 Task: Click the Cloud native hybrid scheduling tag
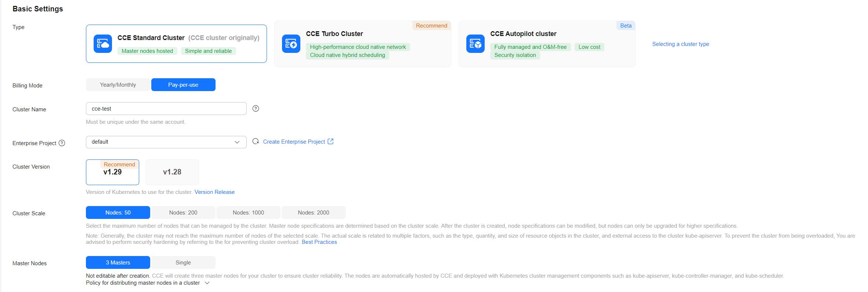(x=347, y=55)
